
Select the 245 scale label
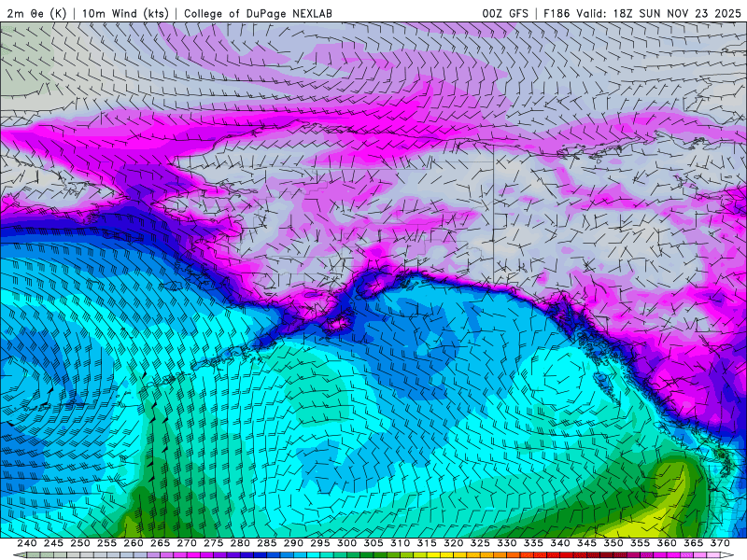click(x=53, y=543)
